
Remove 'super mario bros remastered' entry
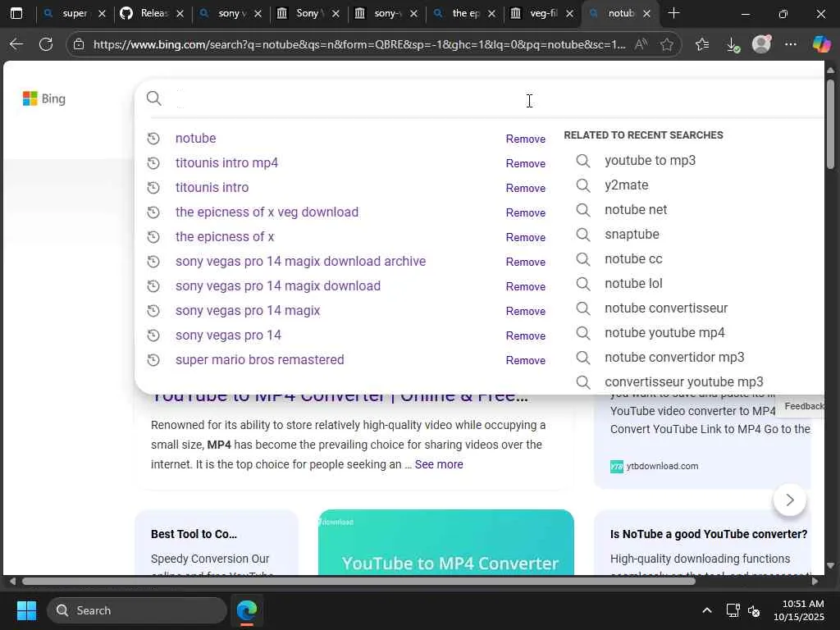(526, 361)
